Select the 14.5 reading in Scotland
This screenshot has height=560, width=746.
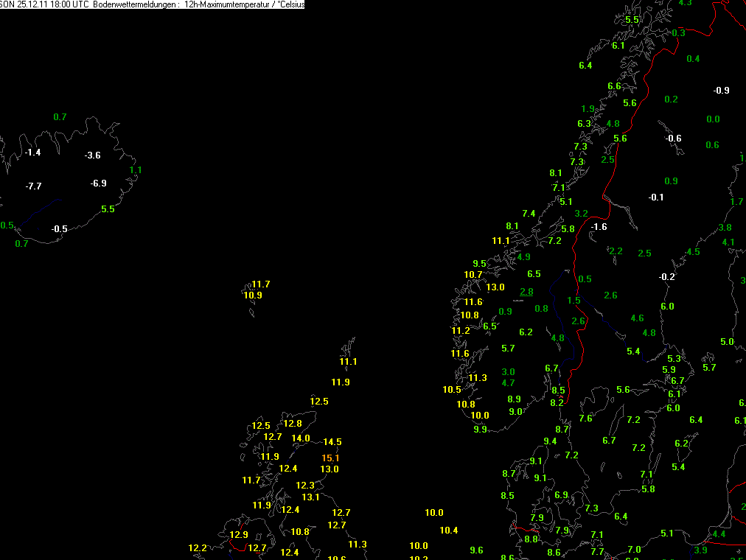pyautogui.click(x=332, y=442)
